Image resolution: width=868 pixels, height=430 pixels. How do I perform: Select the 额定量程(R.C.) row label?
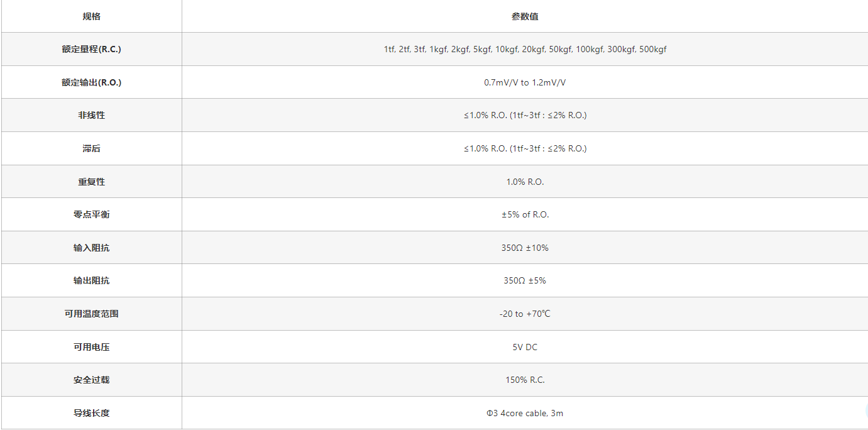[x=91, y=49]
